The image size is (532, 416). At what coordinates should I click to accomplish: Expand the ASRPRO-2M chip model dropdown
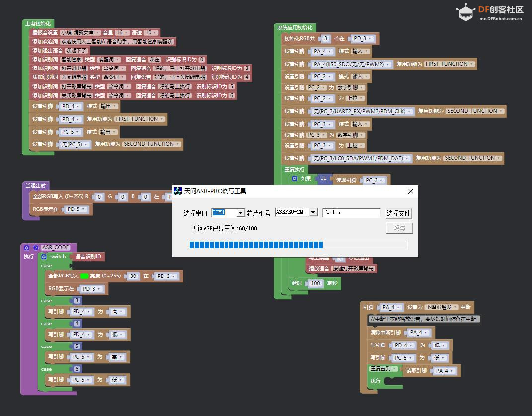click(313, 212)
